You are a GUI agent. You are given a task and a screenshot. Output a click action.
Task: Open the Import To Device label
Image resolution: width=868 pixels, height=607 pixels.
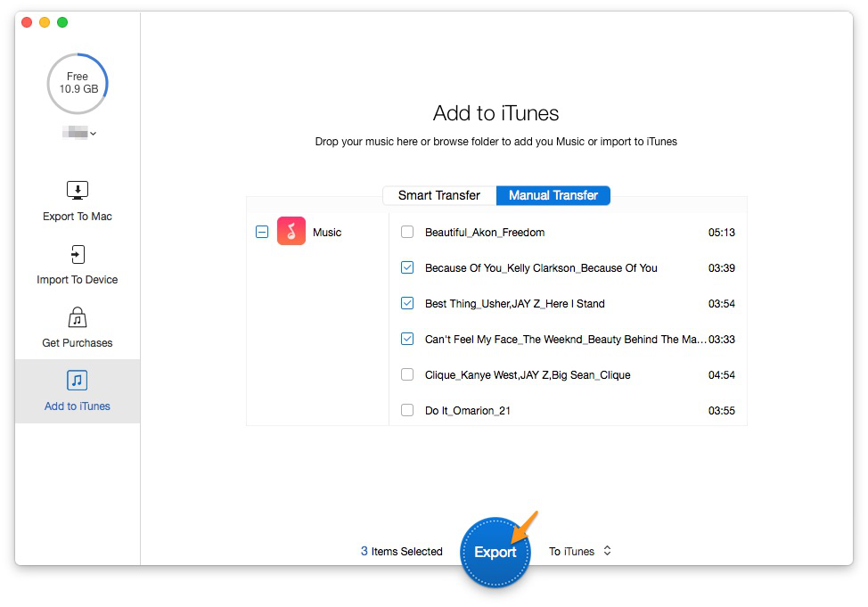coord(78,280)
